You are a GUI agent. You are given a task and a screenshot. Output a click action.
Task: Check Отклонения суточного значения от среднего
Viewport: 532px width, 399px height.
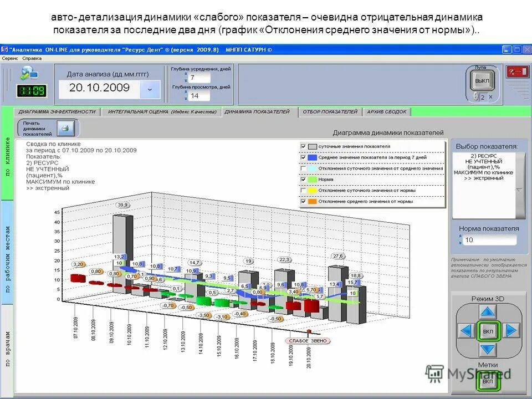[303, 168]
